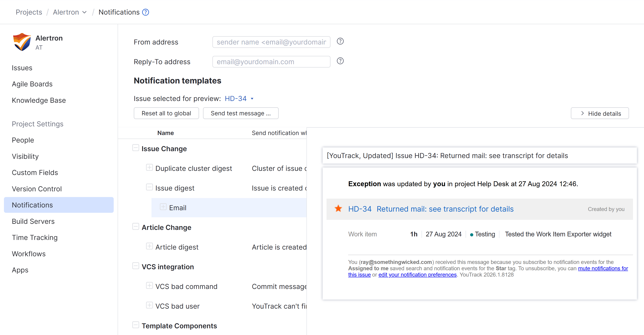The height and width of the screenshot is (335, 644).
Task: Collapse the Issue Change template group
Action: pos(136,148)
